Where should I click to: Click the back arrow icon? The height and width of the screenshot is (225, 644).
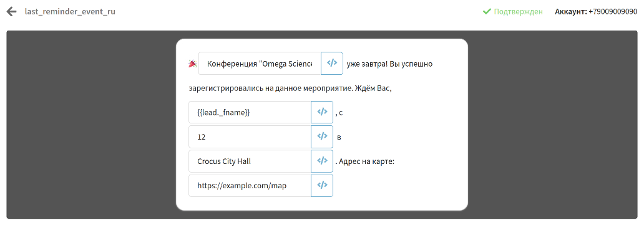(11, 11)
